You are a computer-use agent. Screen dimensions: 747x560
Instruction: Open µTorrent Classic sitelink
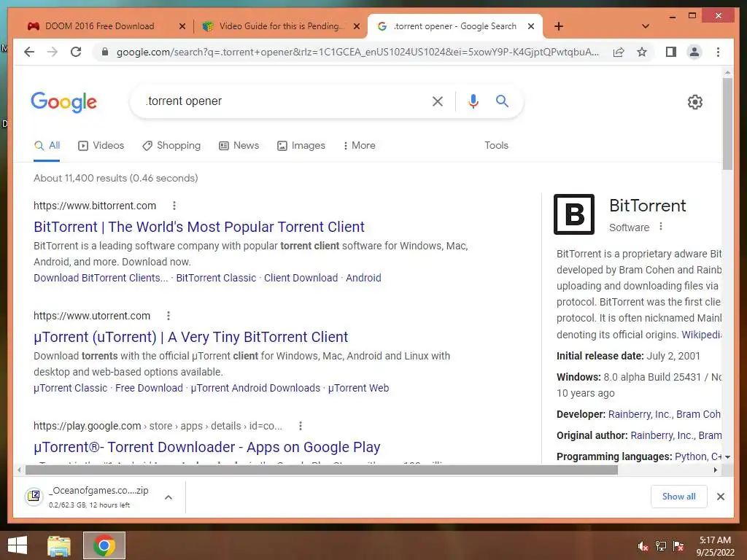[71, 388]
